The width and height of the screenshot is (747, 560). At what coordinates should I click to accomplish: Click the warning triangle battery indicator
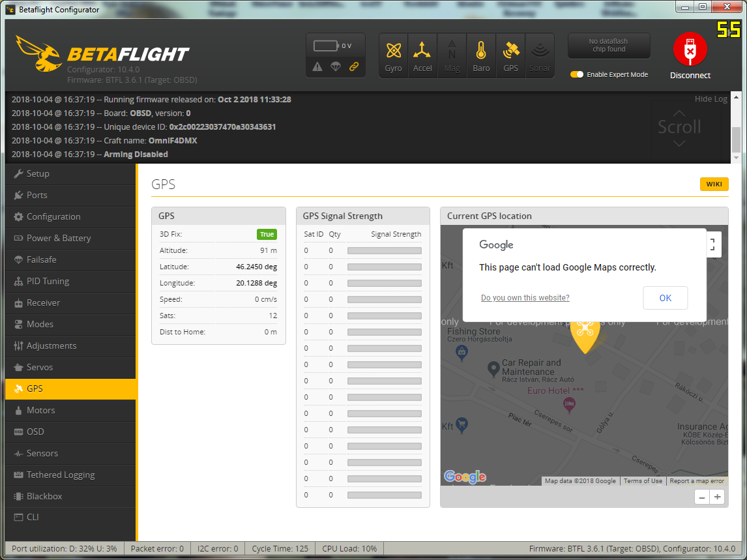point(316,66)
